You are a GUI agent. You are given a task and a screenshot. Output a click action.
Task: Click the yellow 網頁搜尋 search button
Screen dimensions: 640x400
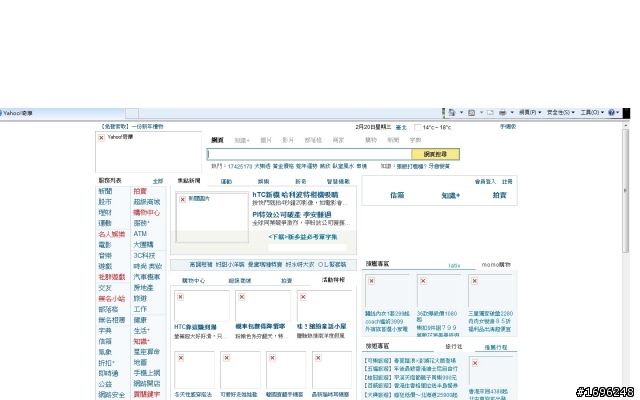pos(436,154)
